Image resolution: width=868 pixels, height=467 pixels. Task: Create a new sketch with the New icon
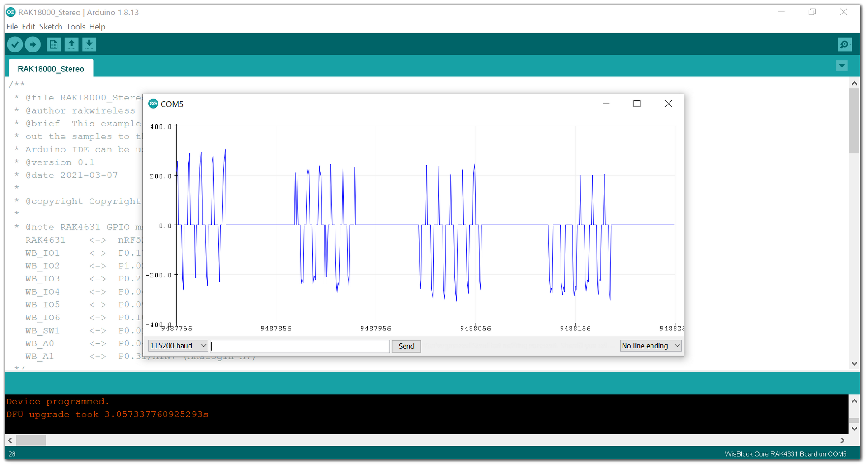click(x=53, y=44)
